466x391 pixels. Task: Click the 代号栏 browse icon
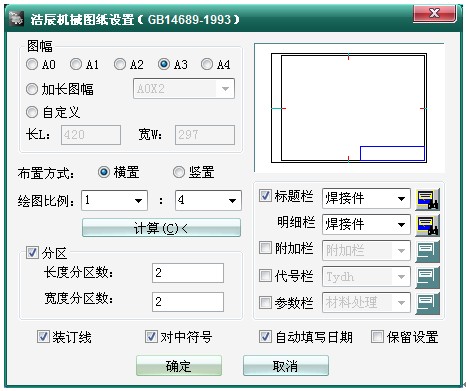(x=427, y=277)
